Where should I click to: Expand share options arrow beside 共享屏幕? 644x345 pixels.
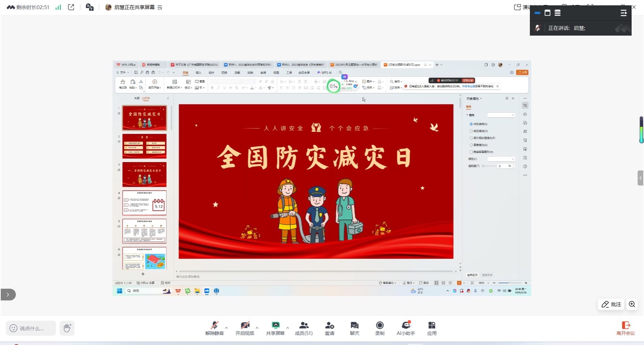(288, 328)
